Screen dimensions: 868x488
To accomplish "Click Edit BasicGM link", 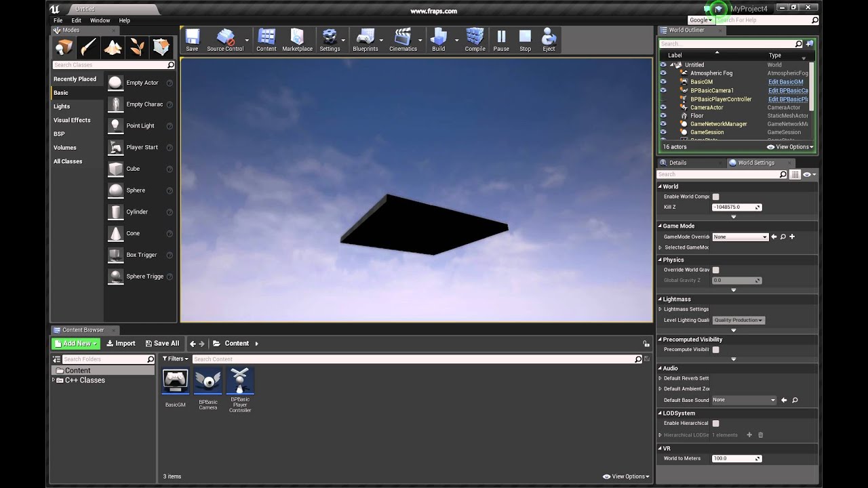I will [x=785, y=82].
